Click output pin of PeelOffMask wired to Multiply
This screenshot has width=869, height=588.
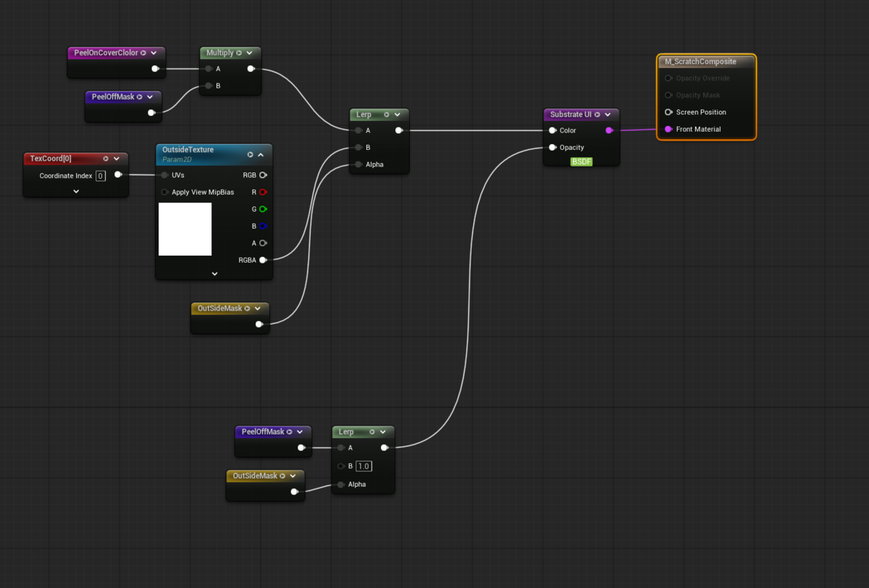(x=151, y=112)
